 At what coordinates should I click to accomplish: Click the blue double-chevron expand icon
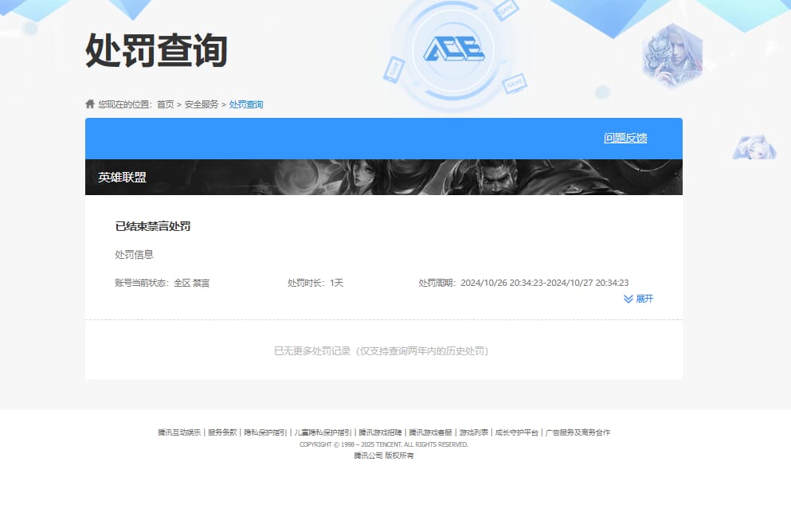click(x=628, y=299)
